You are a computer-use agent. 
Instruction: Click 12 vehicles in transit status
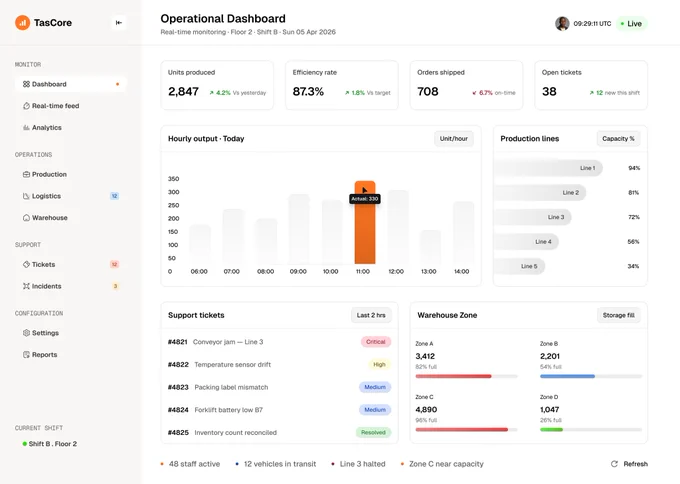[x=275, y=464]
